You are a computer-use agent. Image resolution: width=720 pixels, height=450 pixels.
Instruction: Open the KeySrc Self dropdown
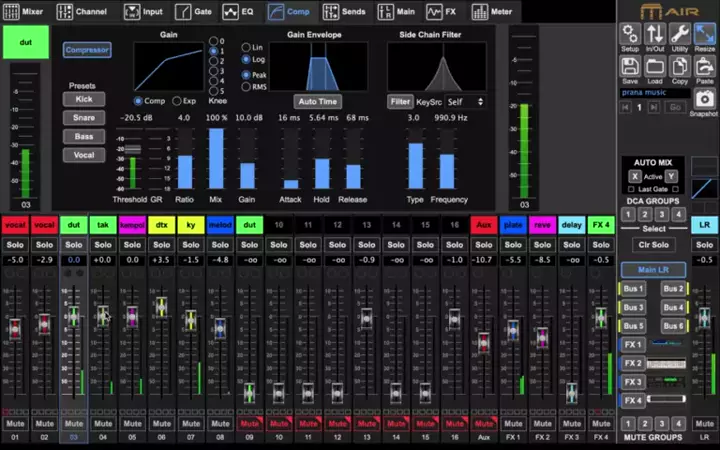point(466,101)
